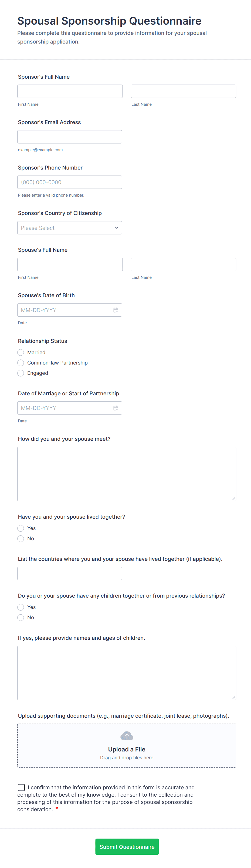This screenshot has height=868, width=251.
Task: Open Sponsor's Country of Citizenship dropdown
Action: pyautogui.click(x=70, y=228)
